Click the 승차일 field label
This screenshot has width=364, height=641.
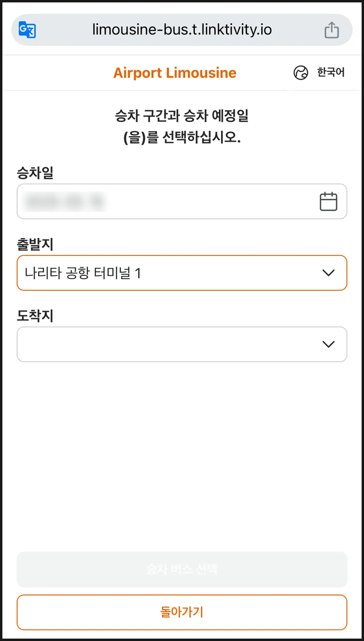(35, 173)
